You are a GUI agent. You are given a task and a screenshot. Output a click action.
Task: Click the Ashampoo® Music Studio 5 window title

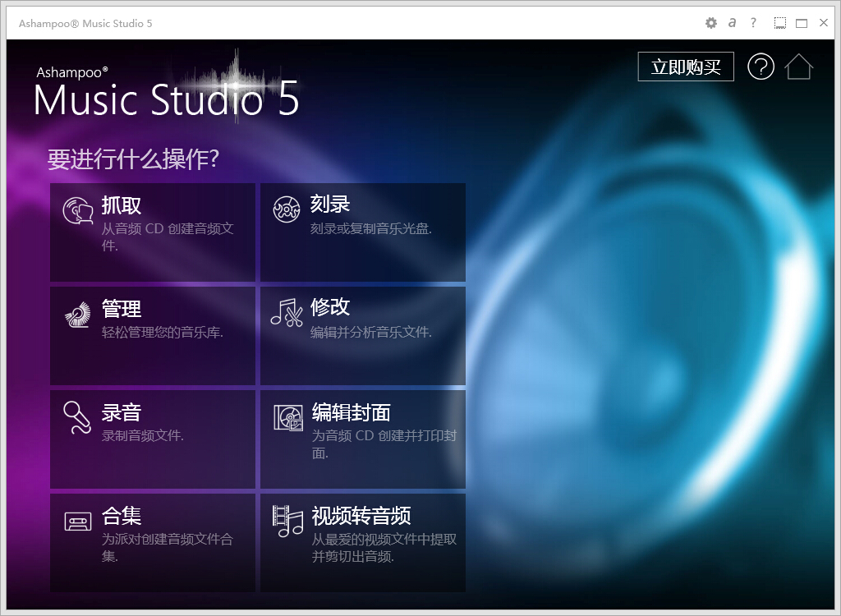(x=85, y=23)
